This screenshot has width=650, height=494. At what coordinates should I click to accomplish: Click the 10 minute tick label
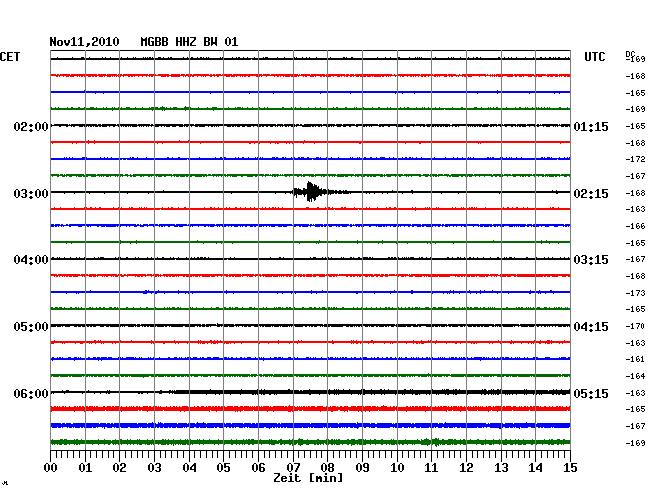(x=397, y=467)
